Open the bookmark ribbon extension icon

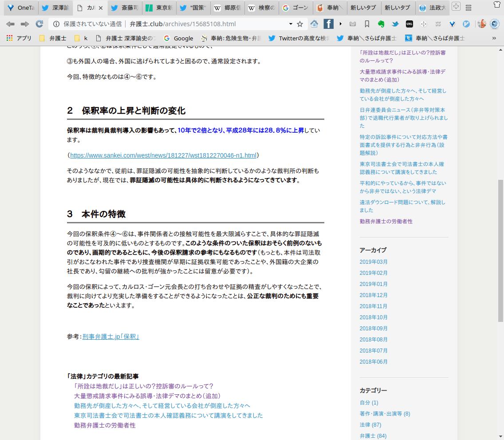coord(367,24)
